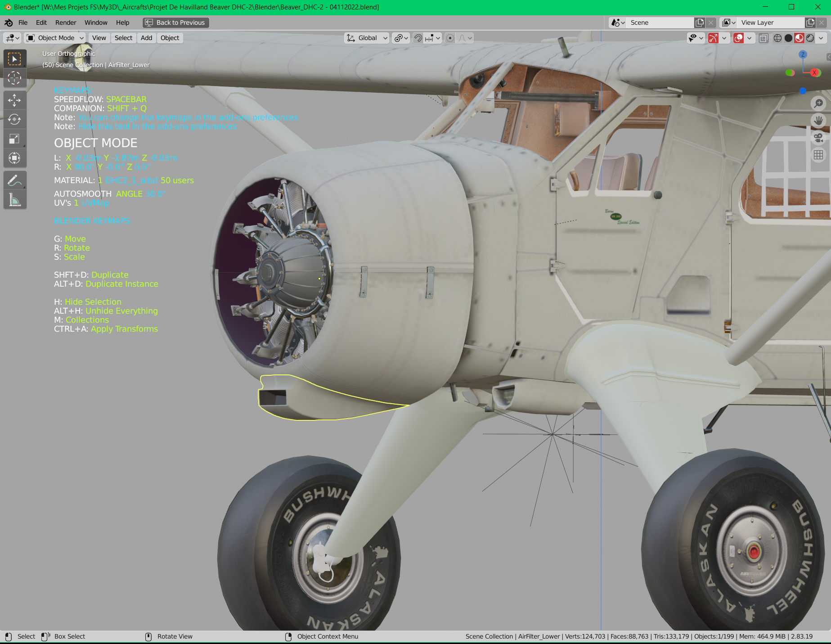Open the Object Mode dropdown
The image size is (831, 644).
coord(54,38)
